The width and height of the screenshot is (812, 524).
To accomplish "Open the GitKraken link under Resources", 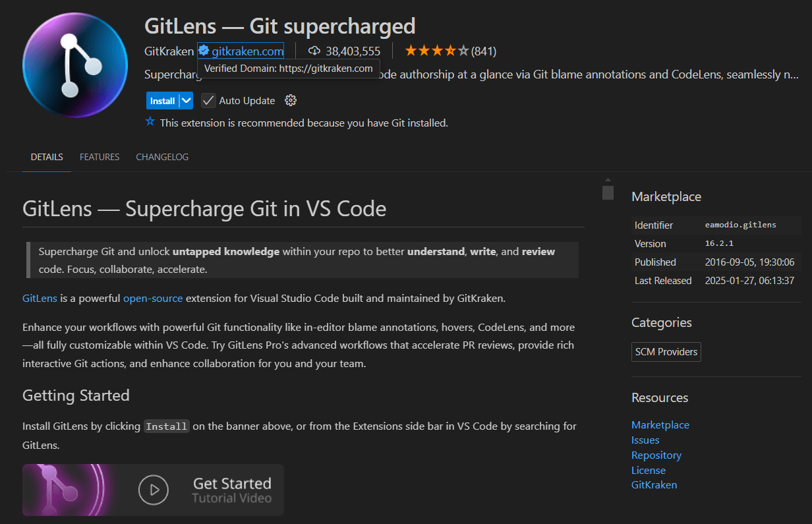I will (654, 484).
